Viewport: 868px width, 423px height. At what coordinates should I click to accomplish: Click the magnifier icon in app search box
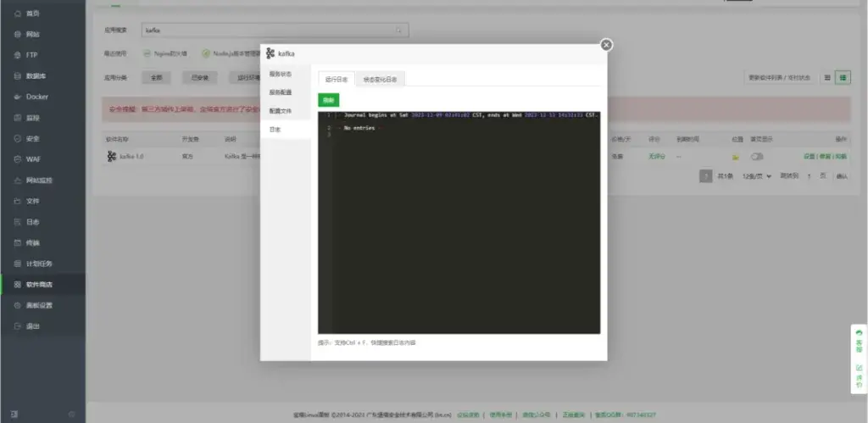coord(398,31)
